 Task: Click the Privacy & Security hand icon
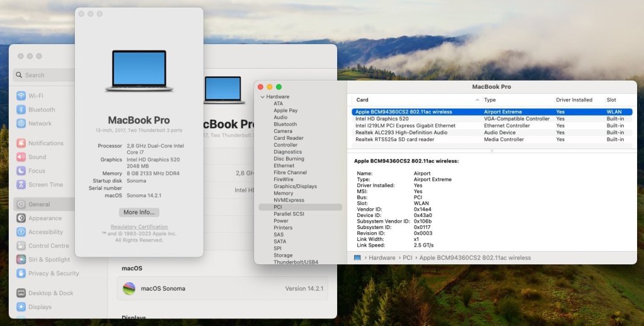(x=21, y=273)
